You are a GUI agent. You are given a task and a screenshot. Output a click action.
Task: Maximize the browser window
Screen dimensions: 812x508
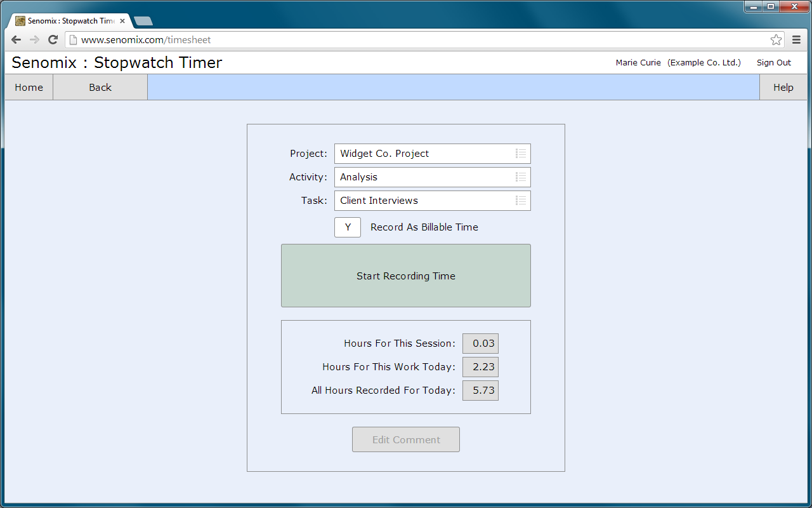(x=771, y=6)
